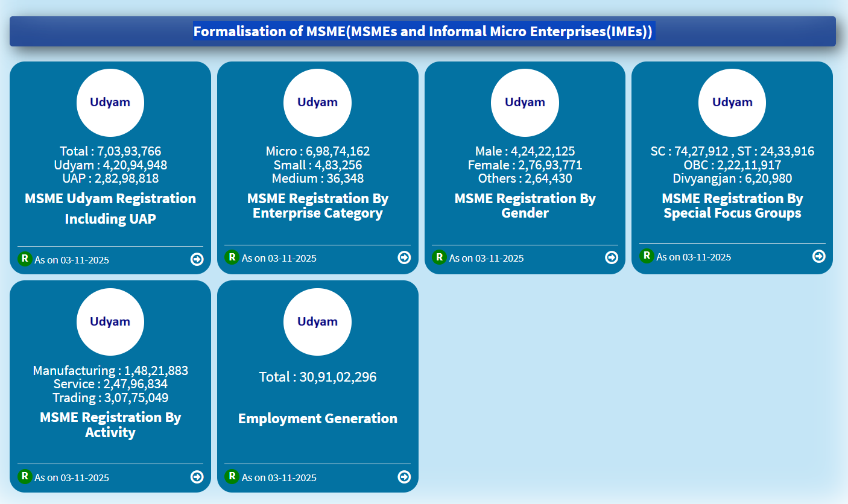Click the green R badge on Employment Generation card
Image resolution: width=848 pixels, height=504 pixels.
[x=232, y=476]
